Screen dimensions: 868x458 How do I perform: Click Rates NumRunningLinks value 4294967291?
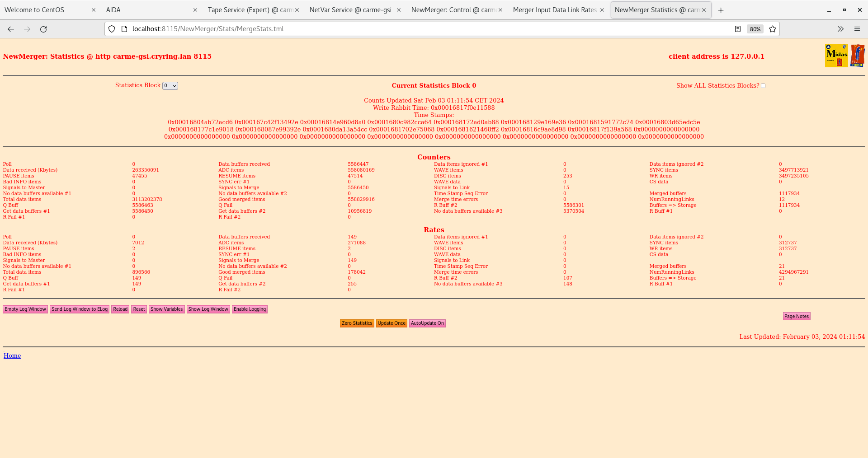pos(794,272)
